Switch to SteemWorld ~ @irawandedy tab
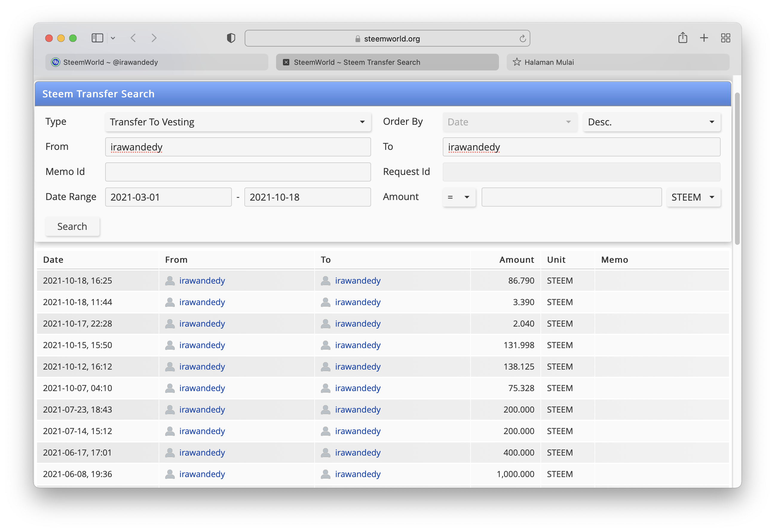Image resolution: width=775 pixels, height=532 pixels. pos(157,62)
